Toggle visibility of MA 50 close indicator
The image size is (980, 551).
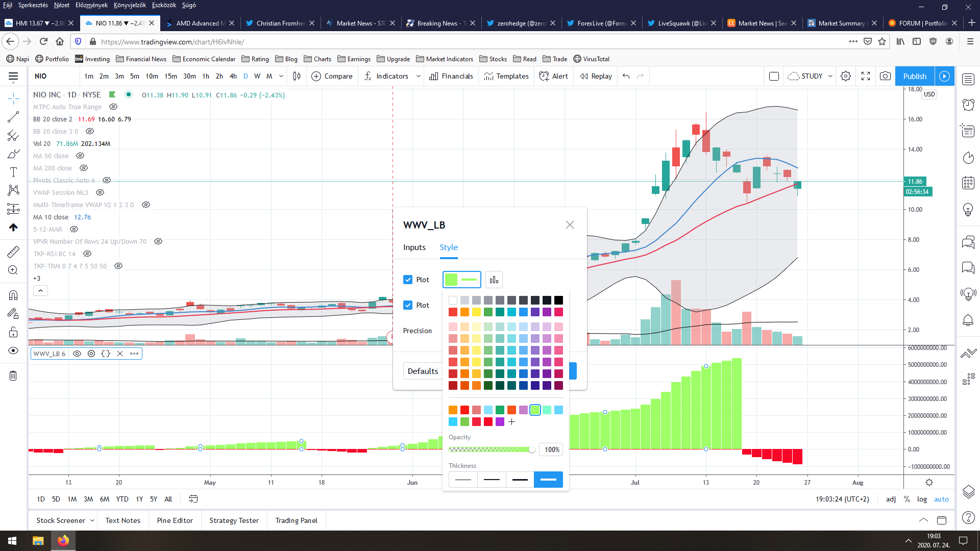click(80, 156)
